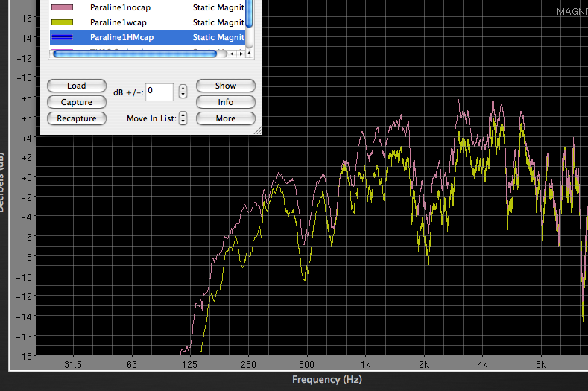Select the Paraline1wcap trace row
The height and width of the screenshot is (391, 588).
(148, 22)
